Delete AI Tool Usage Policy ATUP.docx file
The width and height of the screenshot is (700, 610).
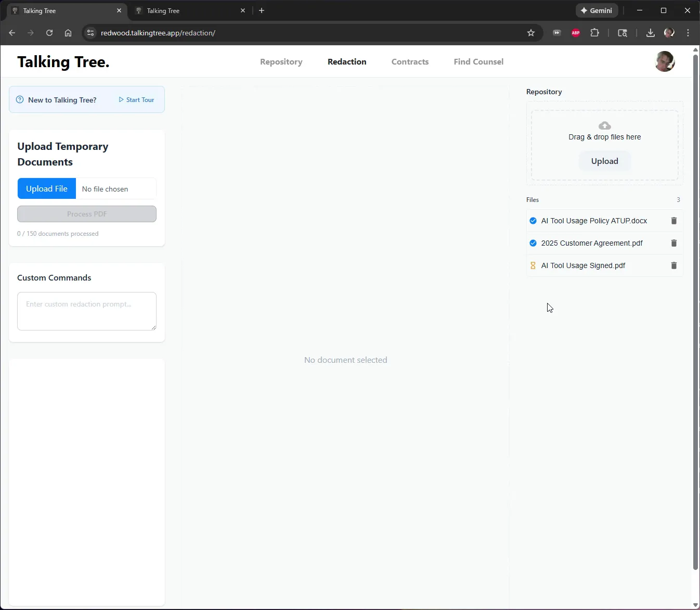click(673, 221)
